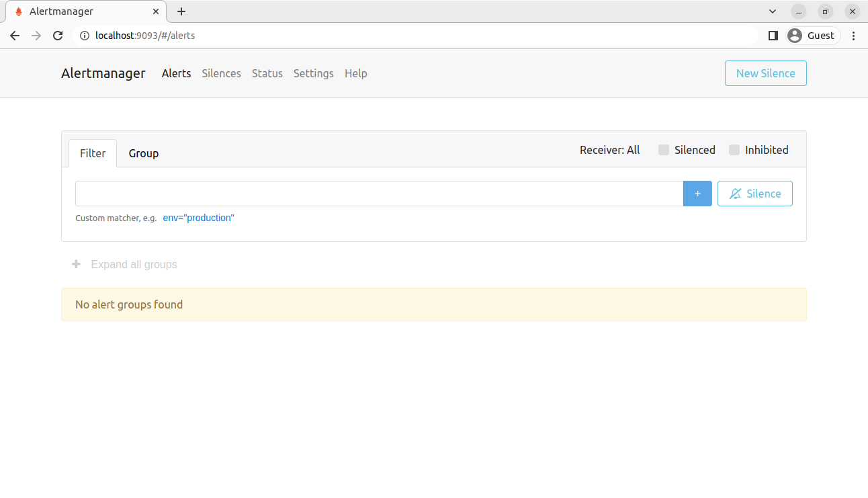Toggle the browser side panel icon
This screenshot has height=498, width=868.
[x=773, y=36]
